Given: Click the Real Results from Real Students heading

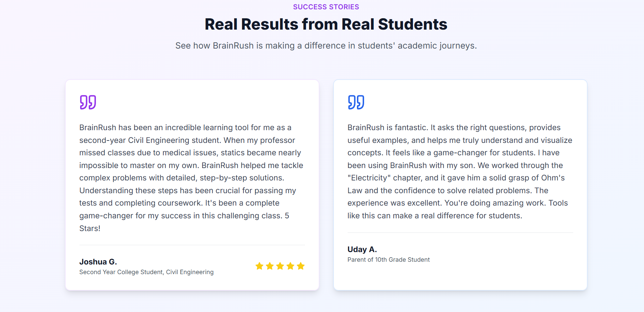Looking at the screenshot, I should tap(326, 24).
